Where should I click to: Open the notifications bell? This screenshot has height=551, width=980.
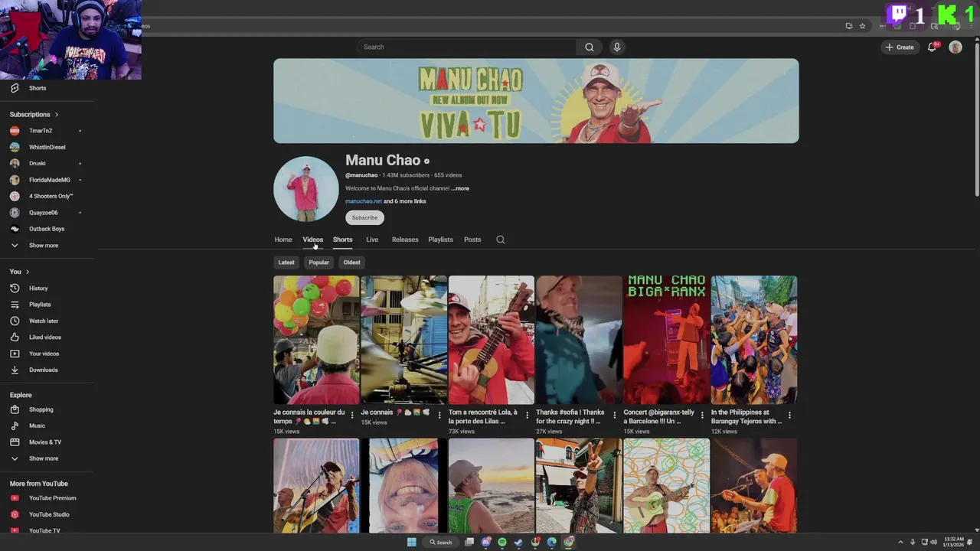click(932, 47)
